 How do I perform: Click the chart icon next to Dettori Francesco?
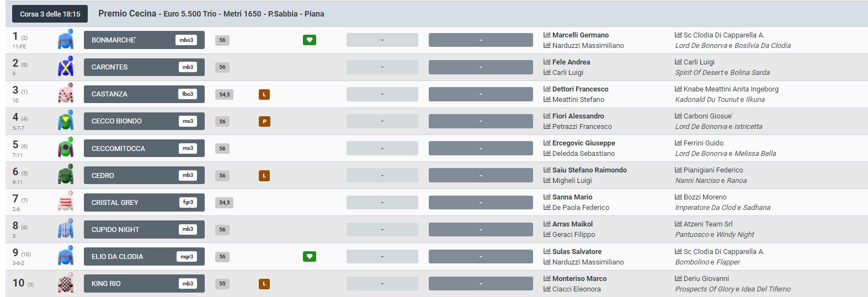[x=547, y=89]
